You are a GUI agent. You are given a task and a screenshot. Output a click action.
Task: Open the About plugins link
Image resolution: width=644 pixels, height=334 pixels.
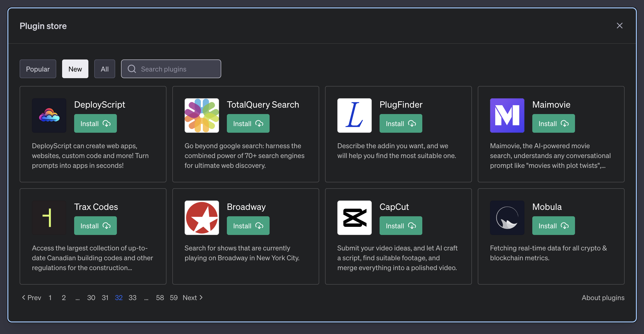coord(603,297)
